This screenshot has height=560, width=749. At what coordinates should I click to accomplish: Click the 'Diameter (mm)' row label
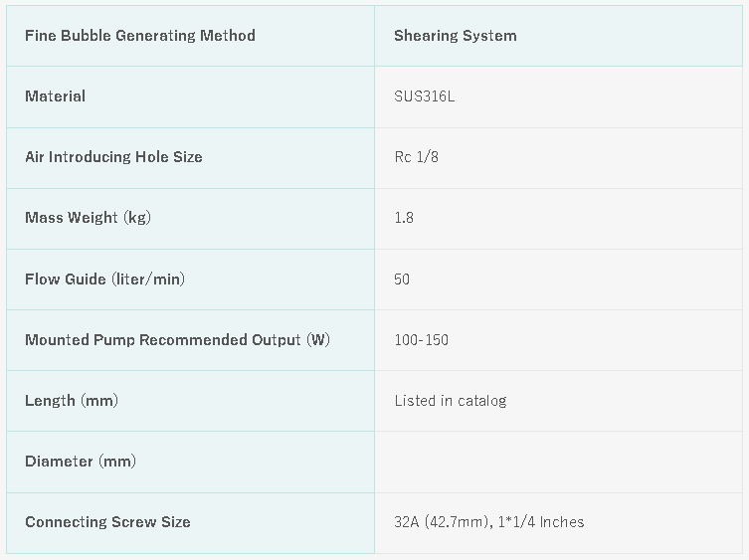(x=81, y=462)
